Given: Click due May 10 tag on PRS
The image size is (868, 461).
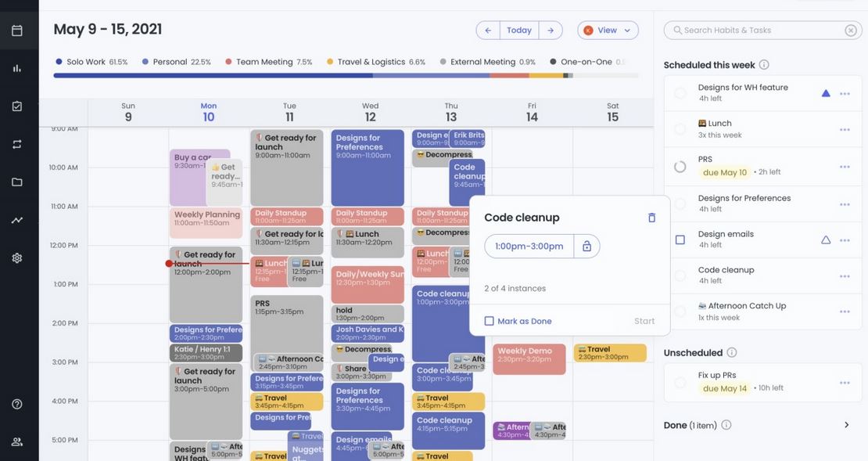Looking at the screenshot, I should click(725, 172).
